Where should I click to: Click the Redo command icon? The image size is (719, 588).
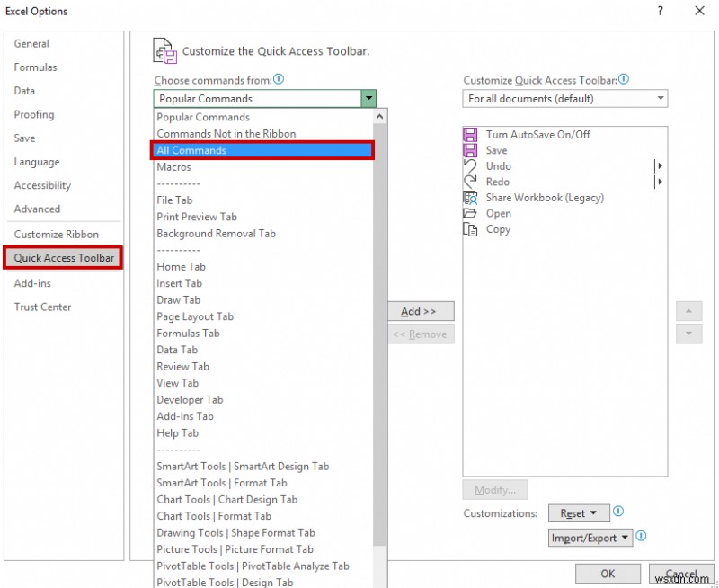click(471, 182)
